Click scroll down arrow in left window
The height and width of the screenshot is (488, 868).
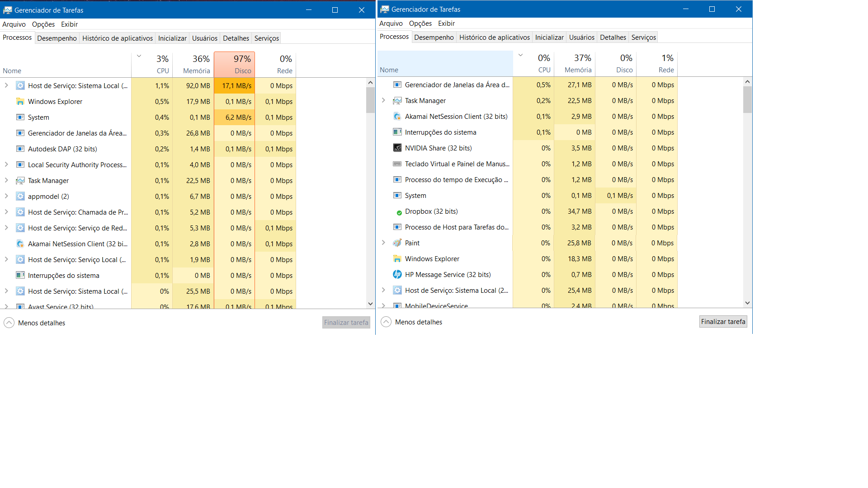click(x=370, y=304)
